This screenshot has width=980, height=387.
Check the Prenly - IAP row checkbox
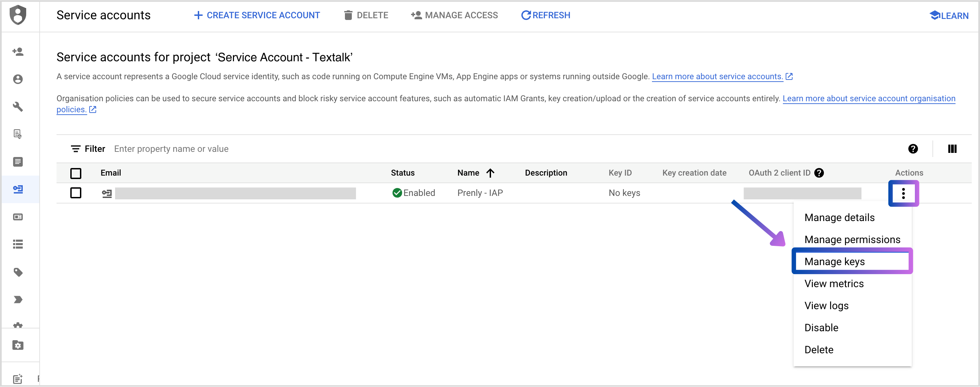coord(76,193)
